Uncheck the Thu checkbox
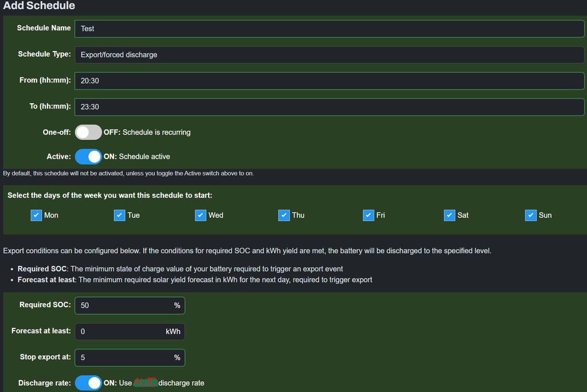587x392 pixels. click(284, 215)
